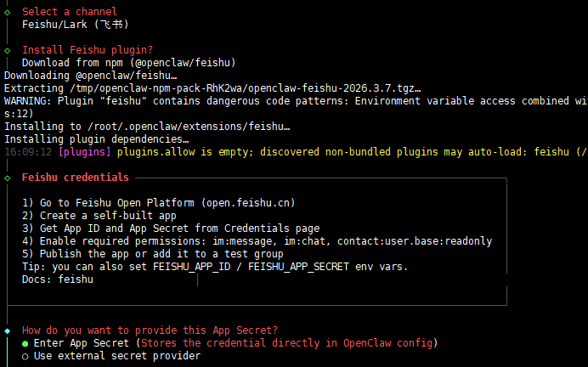Click the Tip about FEISHU_APP_ID env vars
This screenshot has width=588, height=367.
point(215,267)
